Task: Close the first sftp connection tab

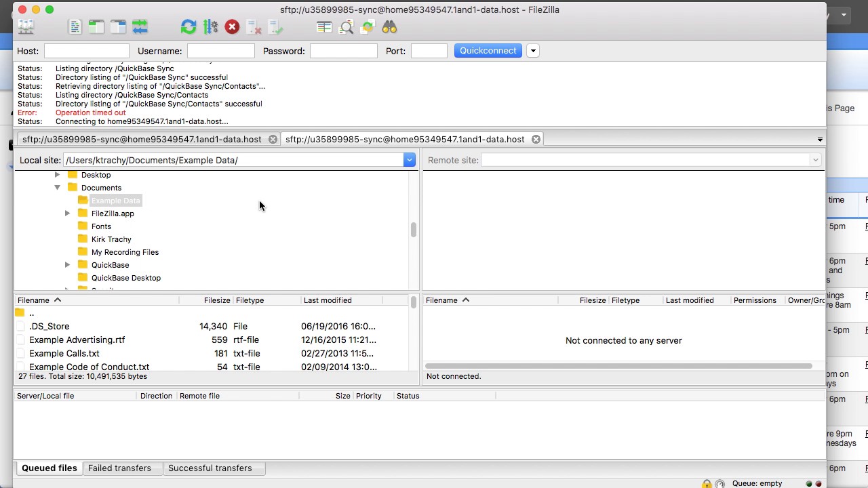Action: pyautogui.click(x=273, y=139)
